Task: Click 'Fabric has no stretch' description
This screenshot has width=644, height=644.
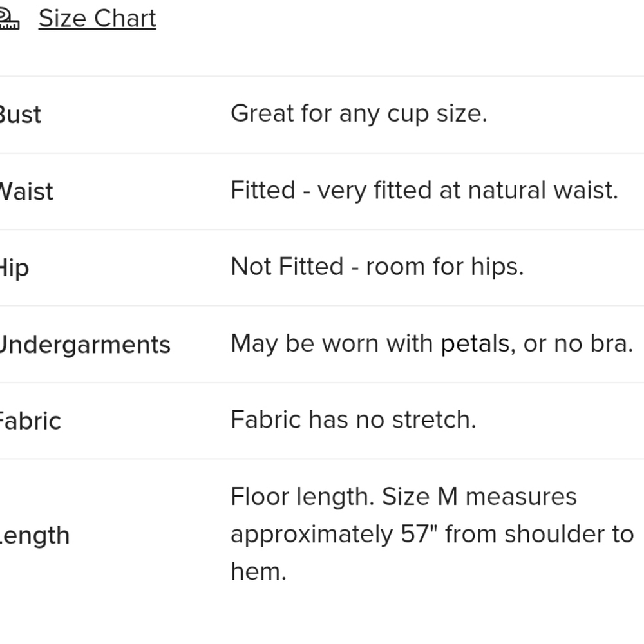Action: coord(353,420)
